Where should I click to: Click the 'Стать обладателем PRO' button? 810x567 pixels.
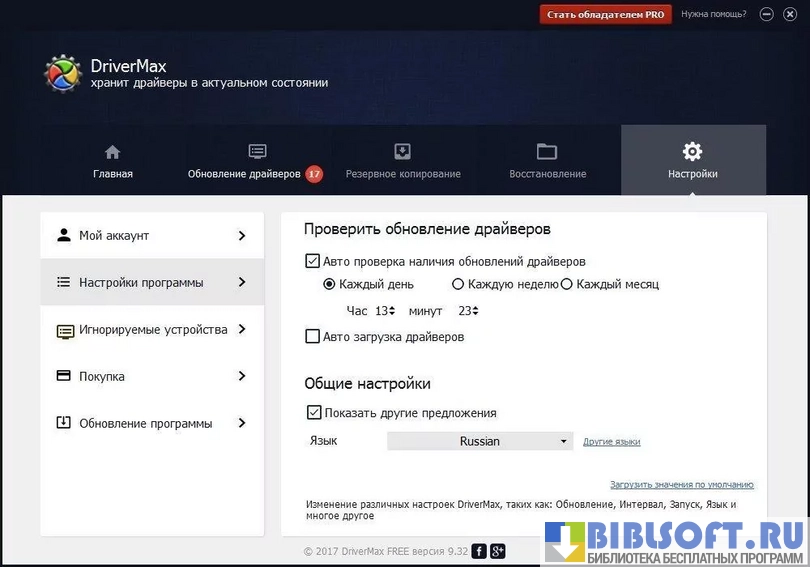coord(605,14)
